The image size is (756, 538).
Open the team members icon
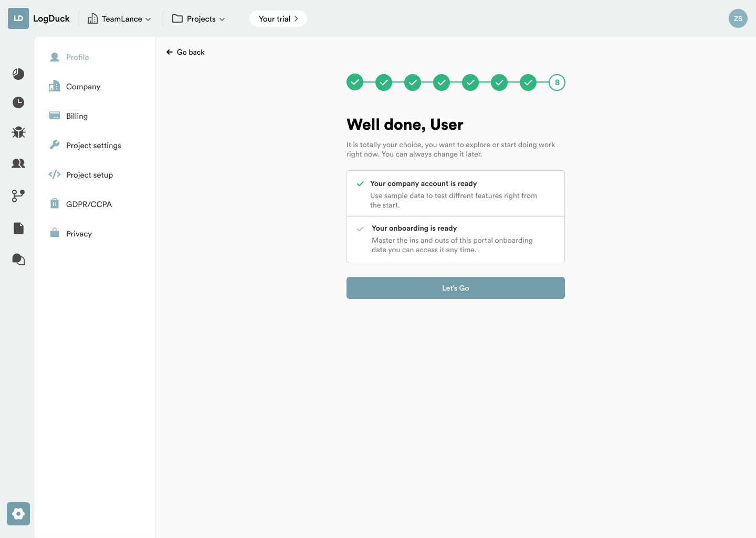pyautogui.click(x=18, y=163)
